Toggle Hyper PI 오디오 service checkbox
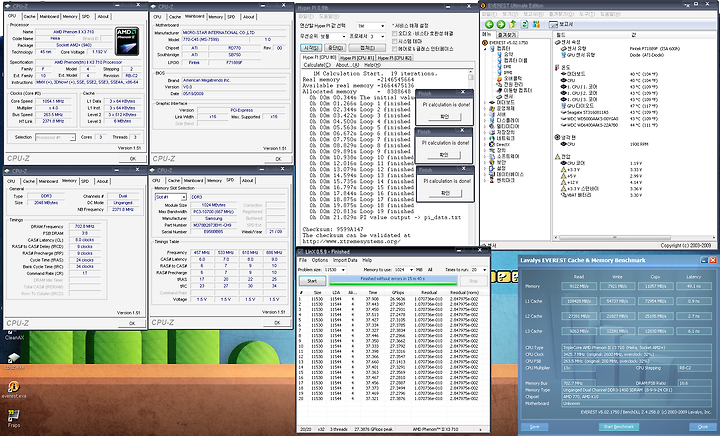Screen dimensions: 720x436 pyautogui.click(x=394, y=34)
